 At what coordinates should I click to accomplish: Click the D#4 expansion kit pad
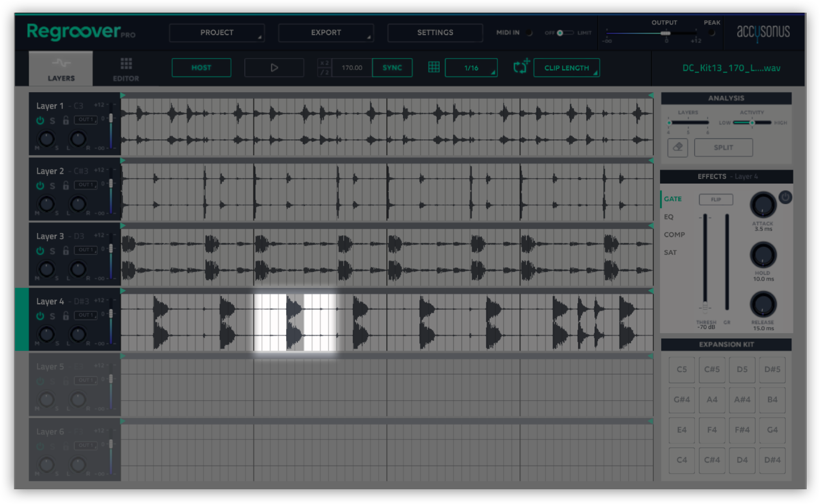772,460
